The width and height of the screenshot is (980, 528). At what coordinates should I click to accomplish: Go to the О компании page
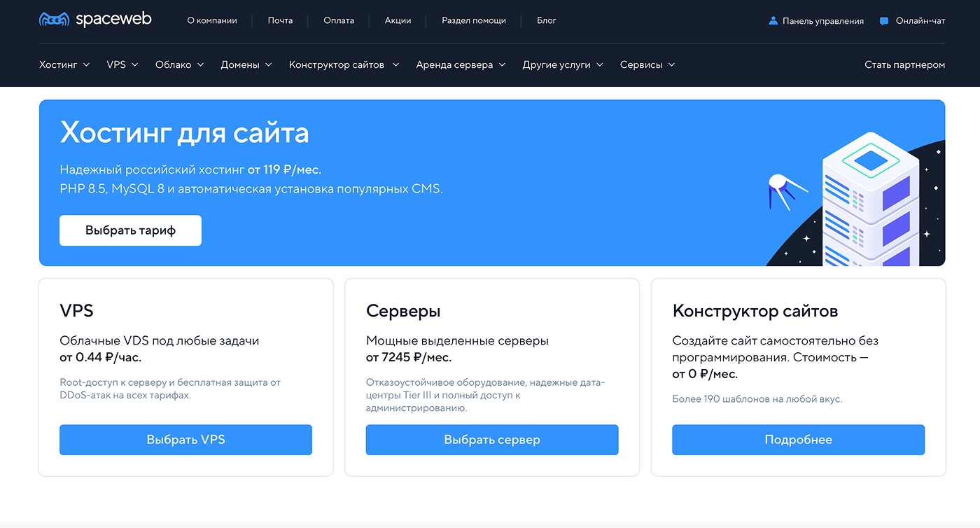pyautogui.click(x=212, y=20)
